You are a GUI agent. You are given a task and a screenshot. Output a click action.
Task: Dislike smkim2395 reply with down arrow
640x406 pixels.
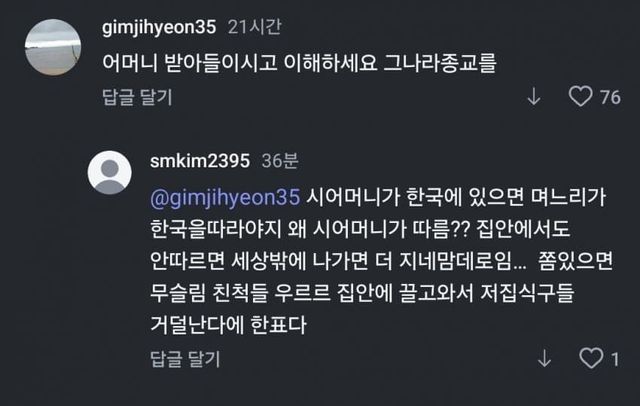pyautogui.click(x=544, y=359)
